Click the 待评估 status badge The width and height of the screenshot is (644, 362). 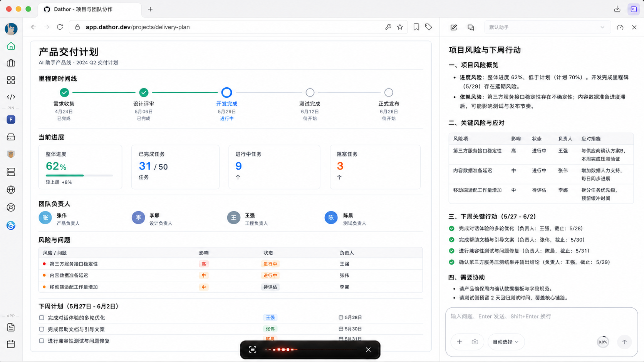pos(270,287)
